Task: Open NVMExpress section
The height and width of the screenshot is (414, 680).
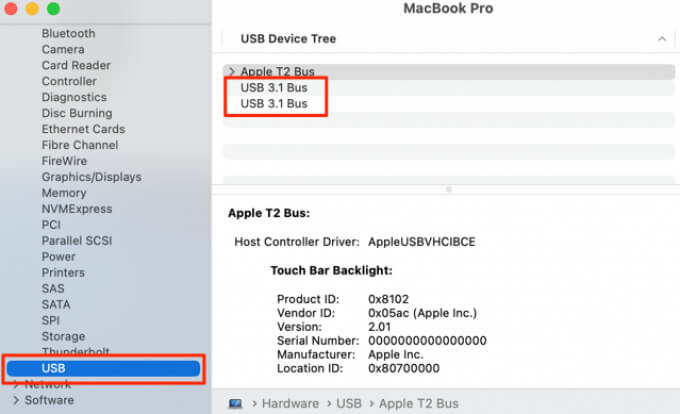Action: (x=77, y=209)
